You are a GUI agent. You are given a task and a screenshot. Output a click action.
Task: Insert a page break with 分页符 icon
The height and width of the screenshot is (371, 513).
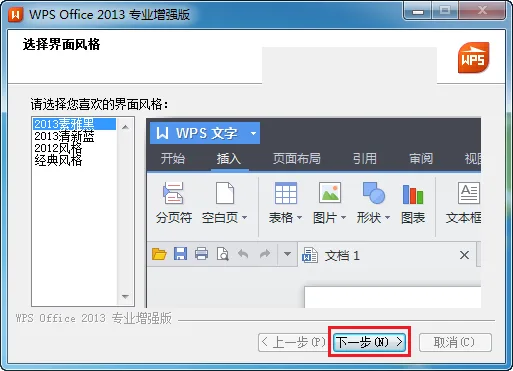174,193
